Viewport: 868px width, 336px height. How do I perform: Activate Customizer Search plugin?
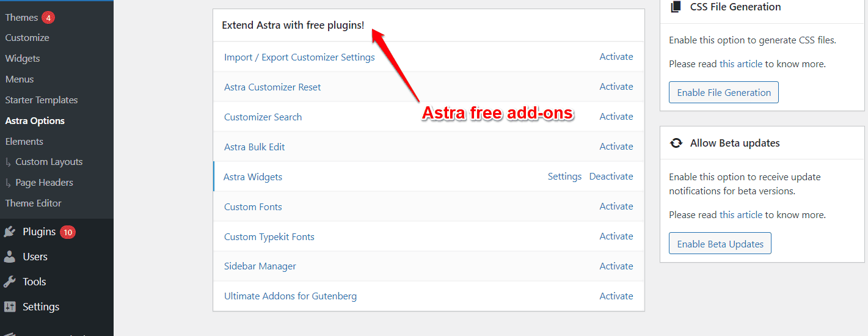click(x=616, y=117)
